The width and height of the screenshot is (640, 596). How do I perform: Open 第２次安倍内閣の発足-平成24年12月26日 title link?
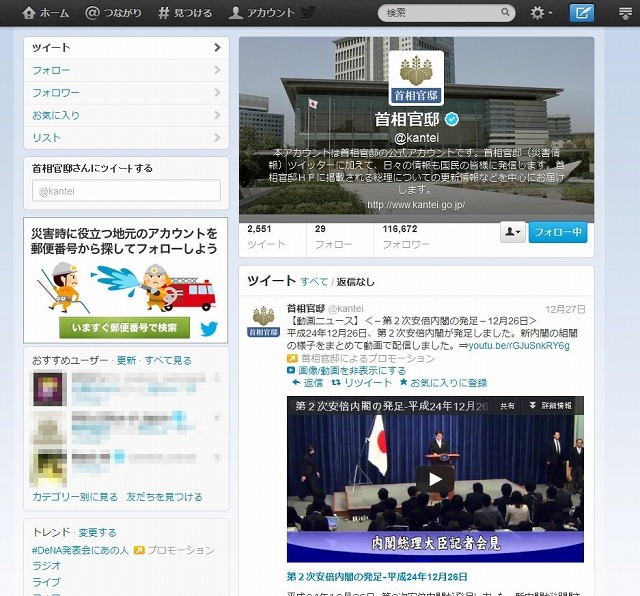point(377,577)
